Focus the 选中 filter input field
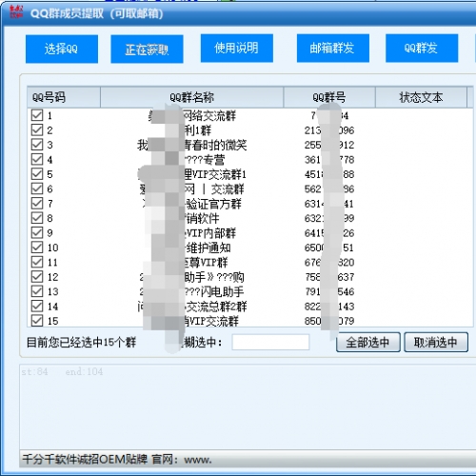476x476 pixels. (270, 343)
